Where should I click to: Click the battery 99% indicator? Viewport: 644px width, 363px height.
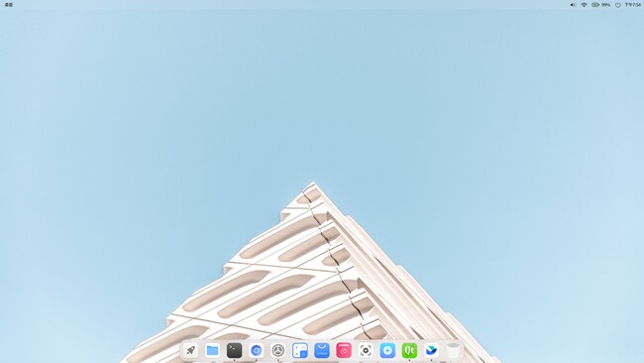point(600,5)
